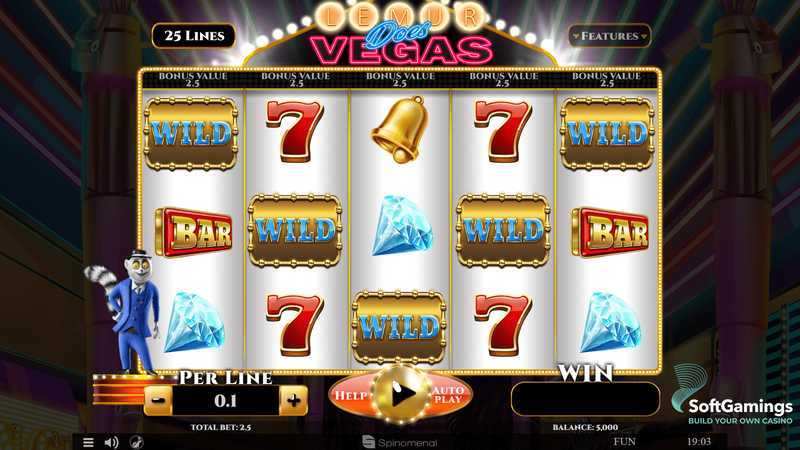Click the 25 Lines indicator
Screen dimensions: 800x450
(x=194, y=36)
